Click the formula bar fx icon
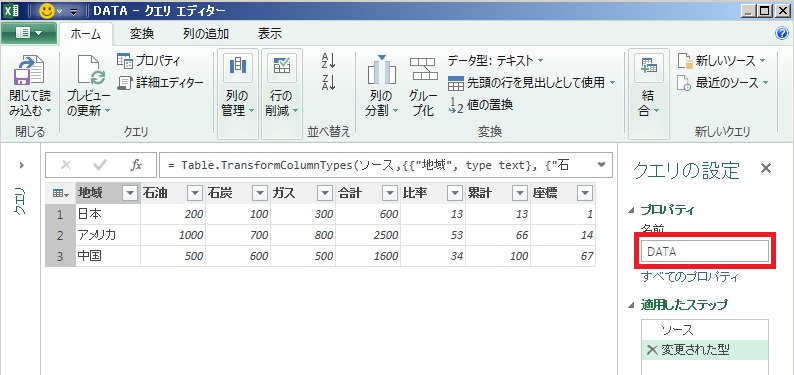Viewport: 794px width, 375px height. 136,165
